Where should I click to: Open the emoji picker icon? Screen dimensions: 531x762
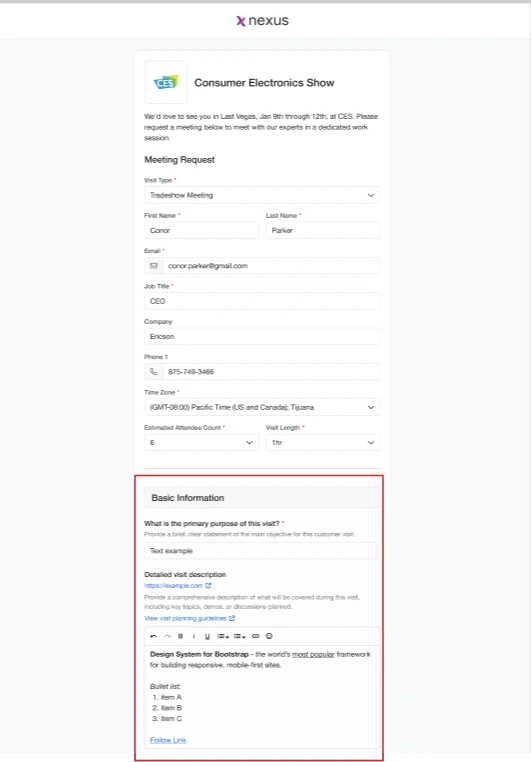pyautogui.click(x=269, y=636)
